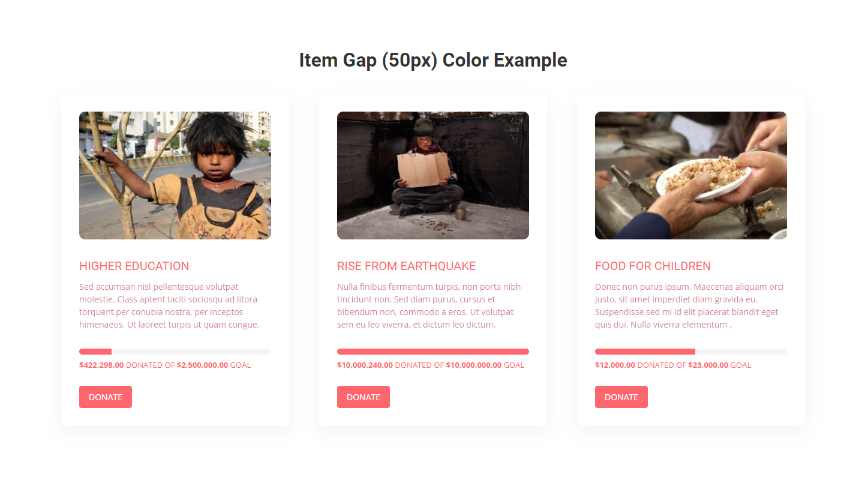The width and height of the screenshot is (868, 480).
Task: Open the Rise From Earthquake title
Action: (406, 266)
